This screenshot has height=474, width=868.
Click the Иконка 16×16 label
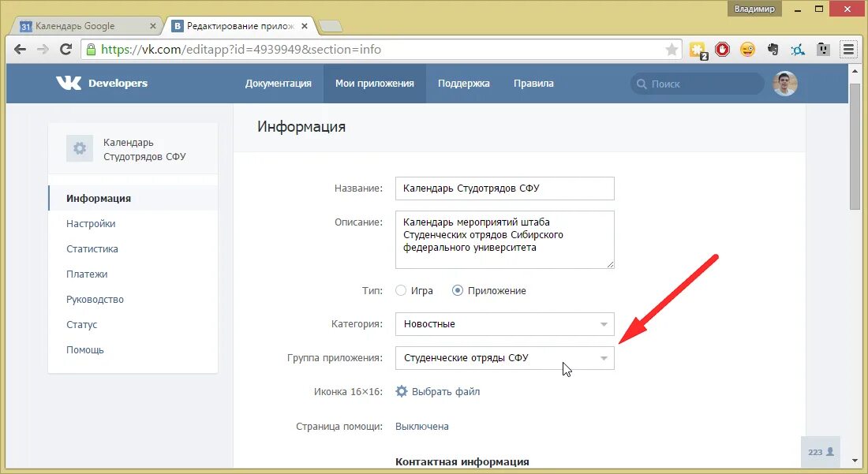pos(348,392)
